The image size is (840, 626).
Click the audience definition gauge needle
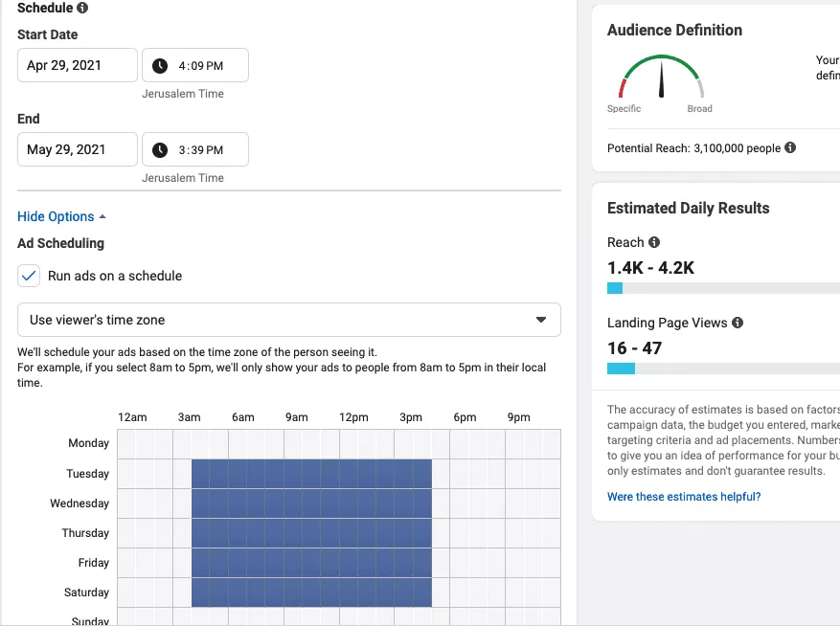[x=661, y=79]
